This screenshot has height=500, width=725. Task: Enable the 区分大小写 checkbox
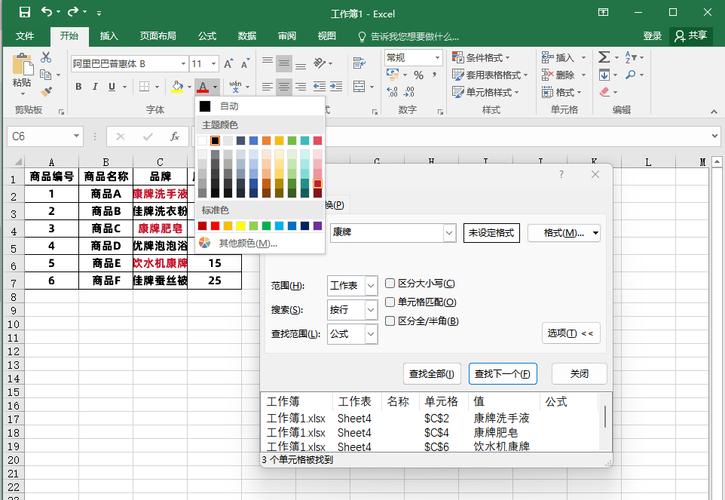point(390,283)
